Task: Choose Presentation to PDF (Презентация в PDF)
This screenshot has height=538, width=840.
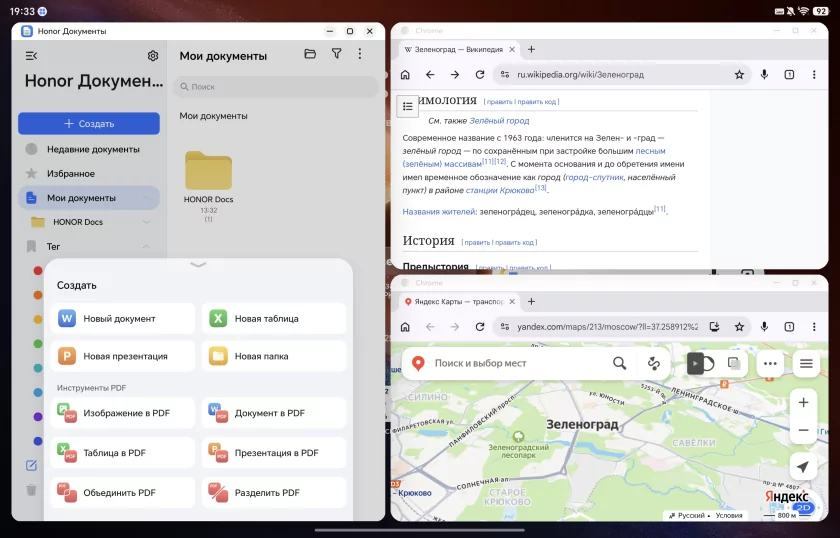Action: click(x=274, y=453)
